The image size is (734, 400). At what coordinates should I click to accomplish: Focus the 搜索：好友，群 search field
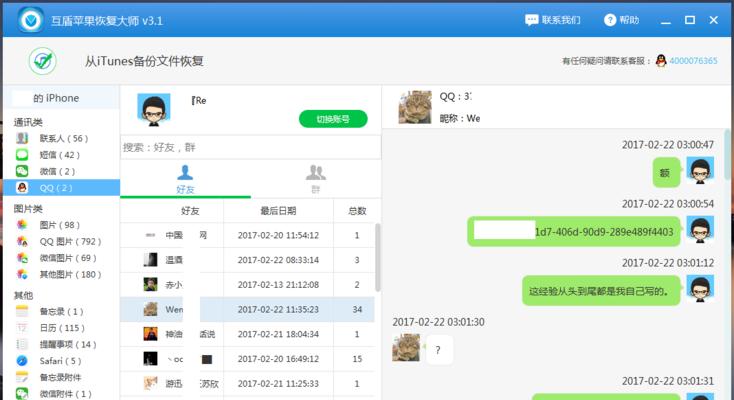tap(251, 148)
